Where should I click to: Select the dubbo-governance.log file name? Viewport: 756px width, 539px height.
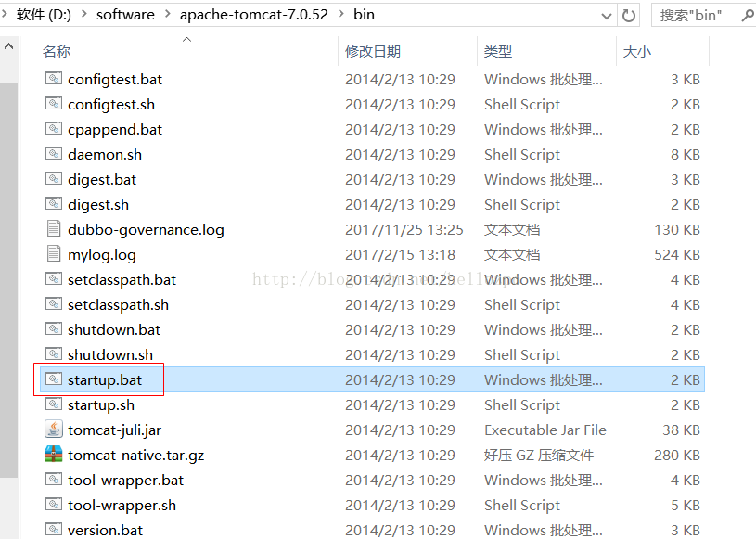coord(146,229)
